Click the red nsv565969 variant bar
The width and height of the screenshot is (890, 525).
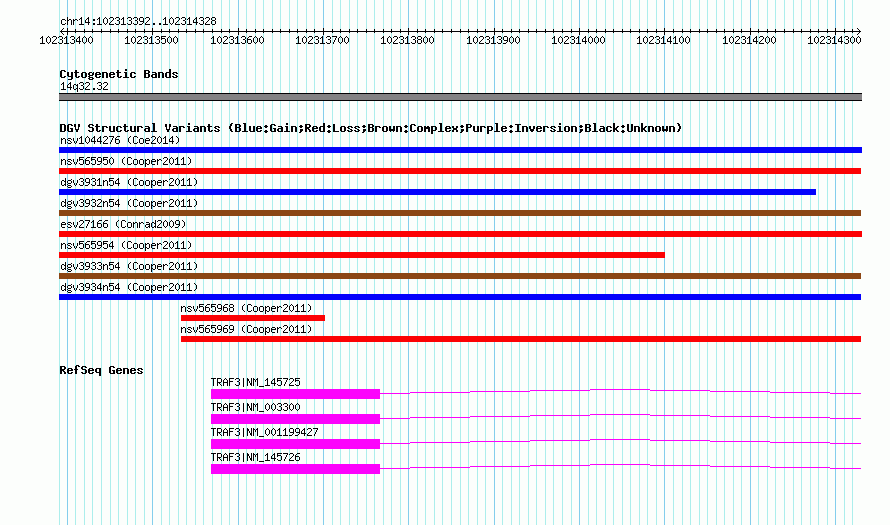520,339
